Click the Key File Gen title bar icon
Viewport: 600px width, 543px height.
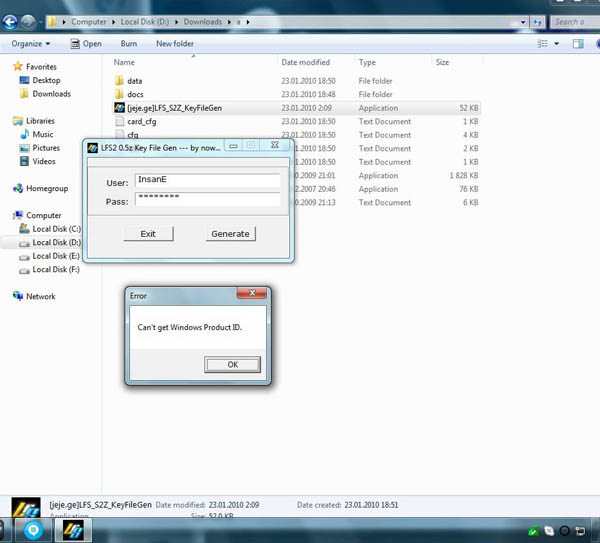click(92, 148)
